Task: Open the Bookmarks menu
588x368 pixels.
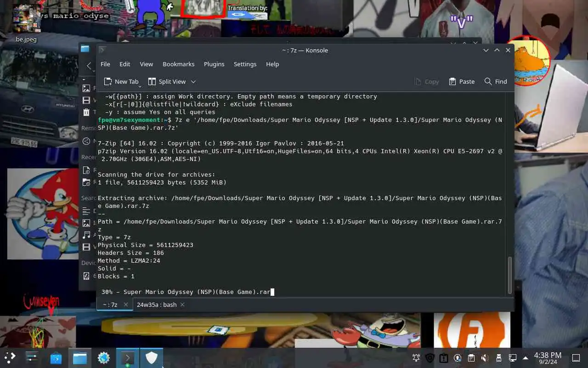Action: click(x=178, y=64)
